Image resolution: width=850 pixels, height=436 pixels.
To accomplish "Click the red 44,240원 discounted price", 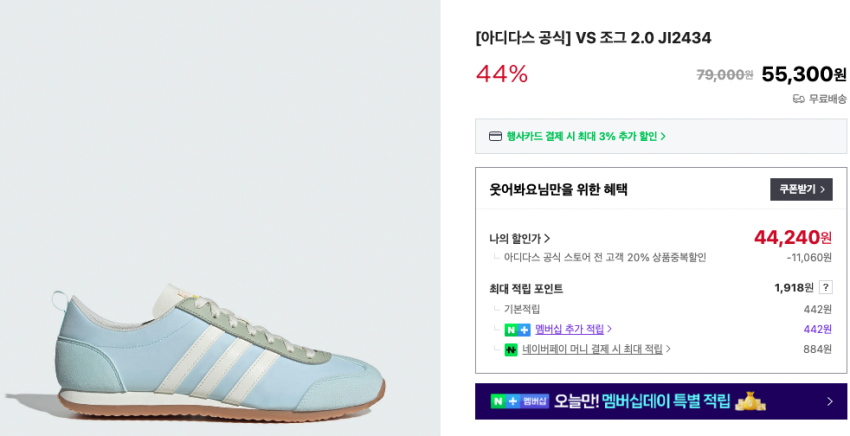I will coord(792,237).
